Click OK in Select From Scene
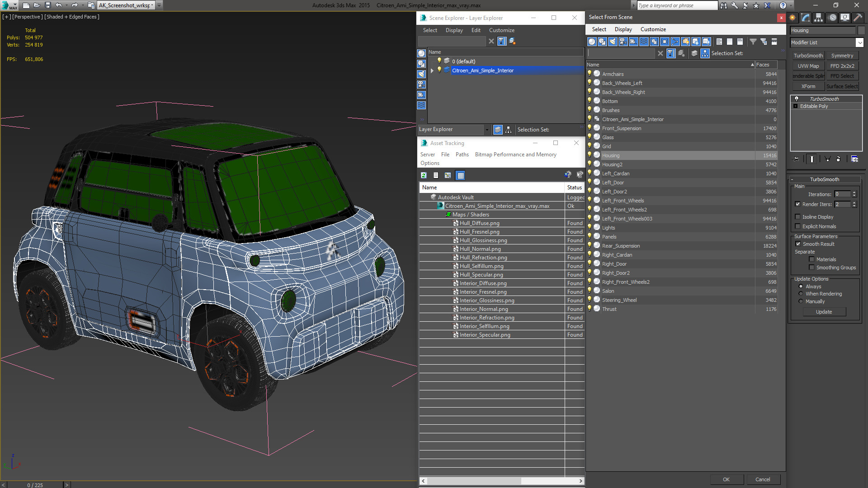Image resolution: width=868 pixels, height=488 pixels. (726, 479)
